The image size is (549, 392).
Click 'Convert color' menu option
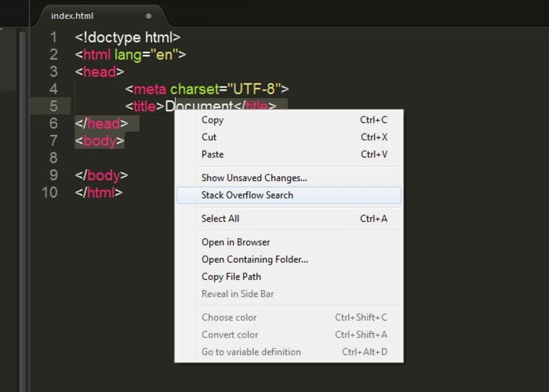tap(229, 334)
